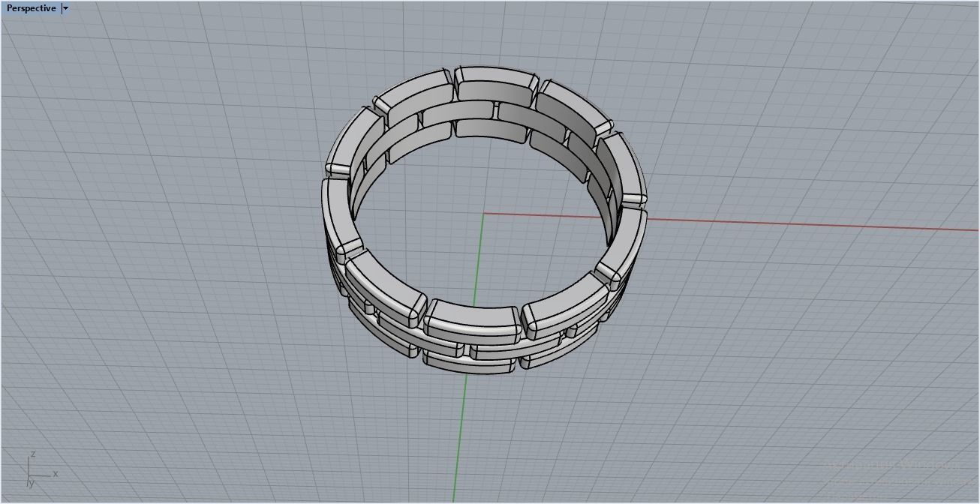Click the world axes icon in corner
Image resolution: width=980 pixels, height=504 pixels.
(41, 470)
